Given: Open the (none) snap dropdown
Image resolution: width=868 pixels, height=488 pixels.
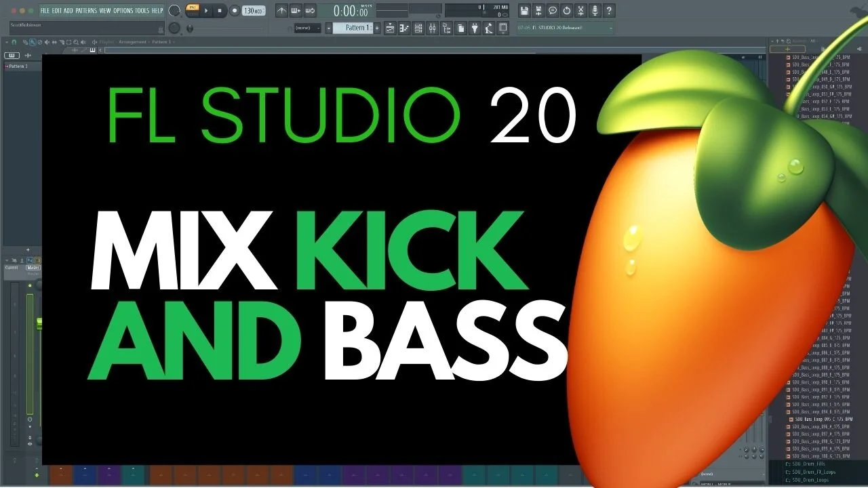Looking at the screenshot, I should tap(307, 28).
